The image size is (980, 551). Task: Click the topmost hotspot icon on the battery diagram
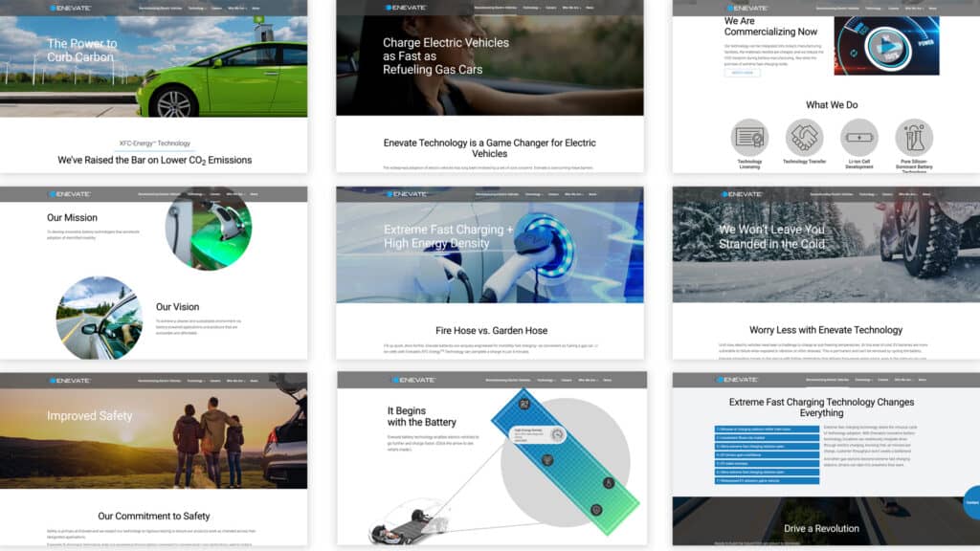pos(525,405)
